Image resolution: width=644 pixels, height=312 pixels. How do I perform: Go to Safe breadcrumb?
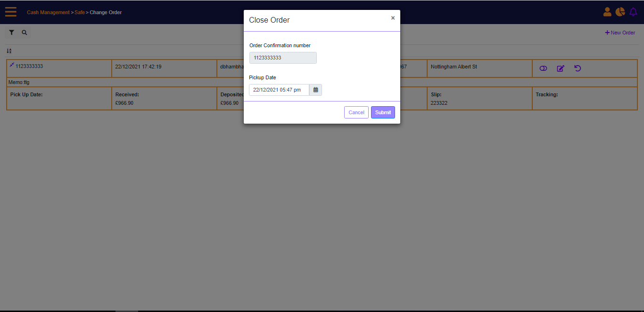(x=80, y=12)
